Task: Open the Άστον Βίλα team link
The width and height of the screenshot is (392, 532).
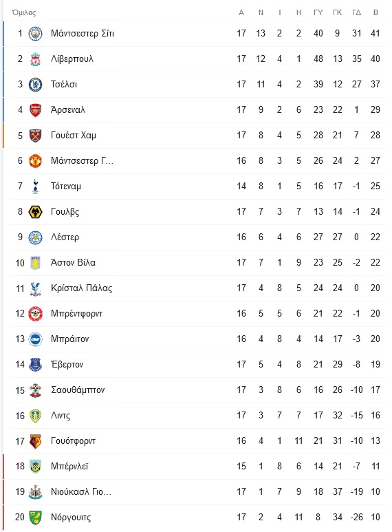Action: tap(73, 263)
